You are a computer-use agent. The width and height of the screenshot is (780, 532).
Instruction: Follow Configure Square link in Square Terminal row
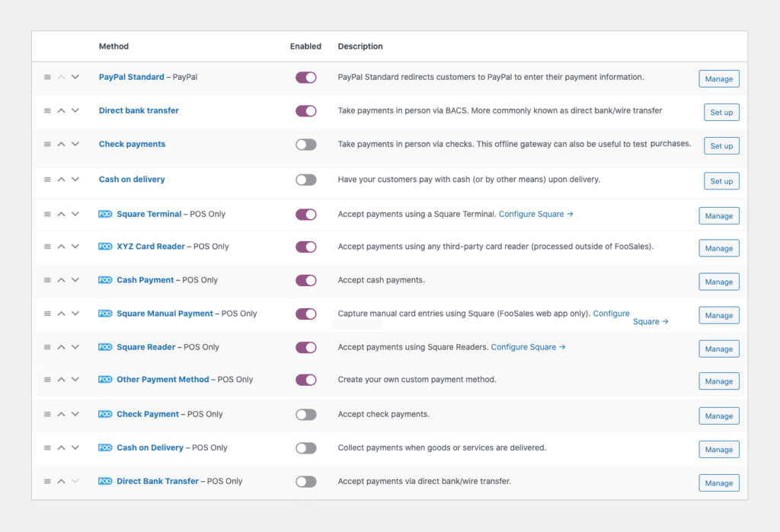(x=535, y=215)
